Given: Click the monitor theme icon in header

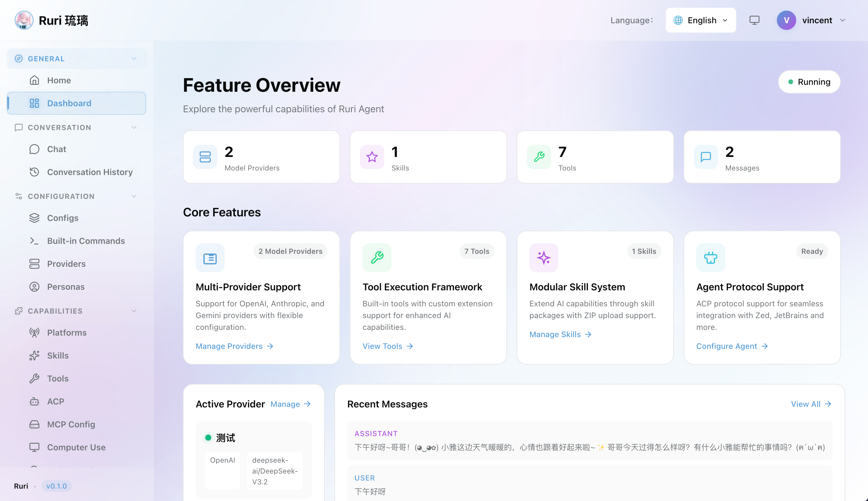Looking at the screenshot, I should point(754,20).
